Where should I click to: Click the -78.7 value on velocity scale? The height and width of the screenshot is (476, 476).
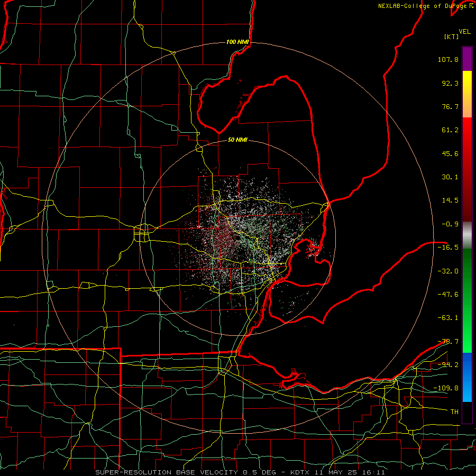448,342
